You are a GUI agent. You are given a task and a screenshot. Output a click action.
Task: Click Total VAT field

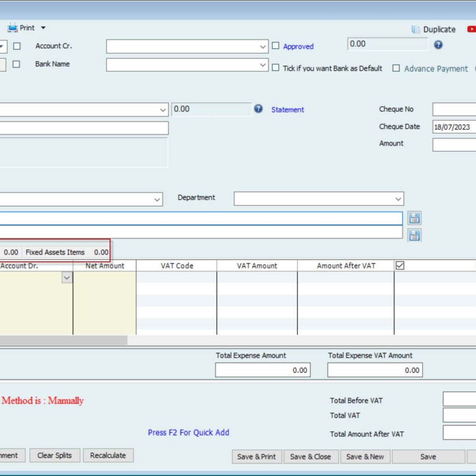point(460,415)
